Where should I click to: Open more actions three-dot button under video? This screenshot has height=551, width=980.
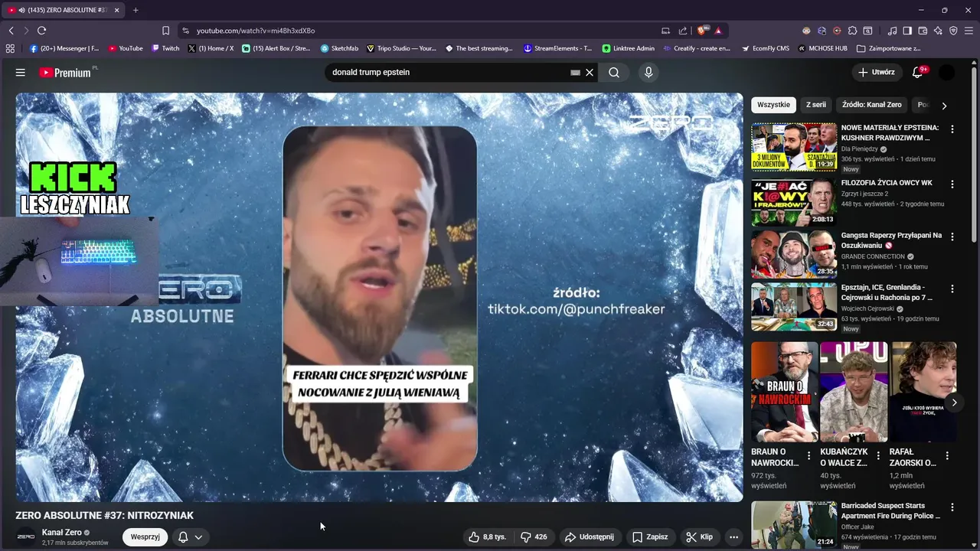pyautogui.click(x=733, y=536)
